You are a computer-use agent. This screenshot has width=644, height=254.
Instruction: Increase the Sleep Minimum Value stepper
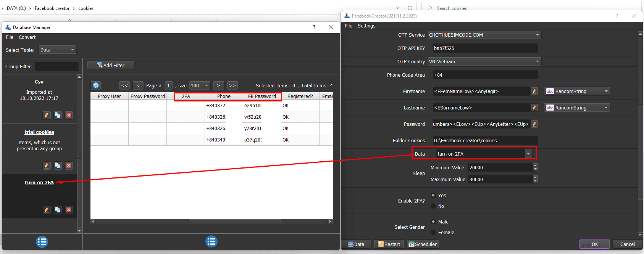[x=535, y=166]
